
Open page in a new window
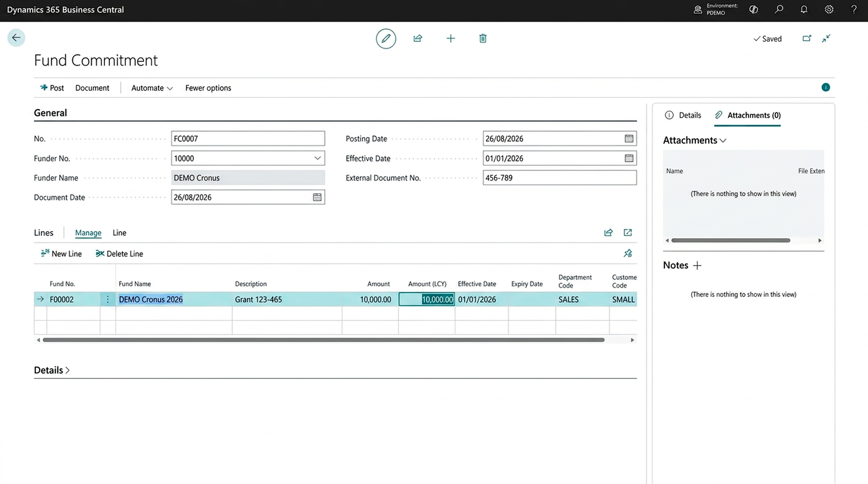tap(807, 38)
